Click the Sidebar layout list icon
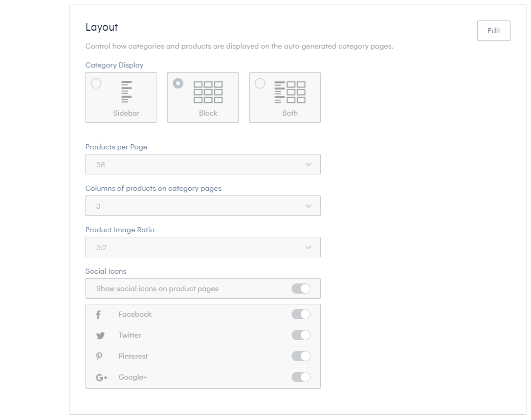The image size is (531, 420). pyautogui.click(x=126, y=92)
